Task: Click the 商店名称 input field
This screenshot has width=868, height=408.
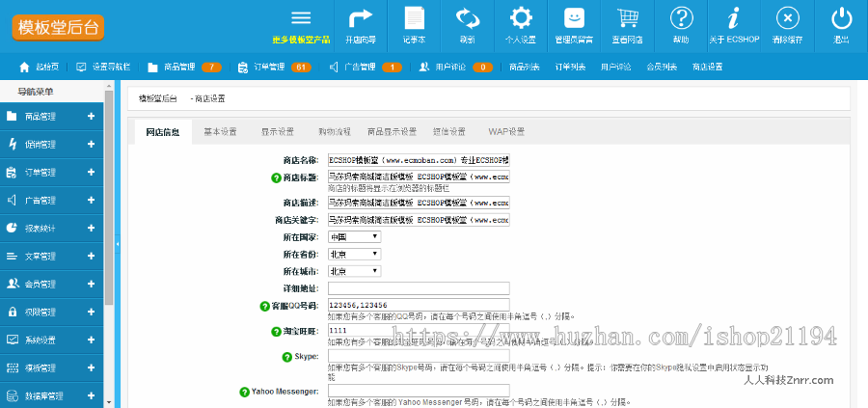Action: (x=419, y=160)
